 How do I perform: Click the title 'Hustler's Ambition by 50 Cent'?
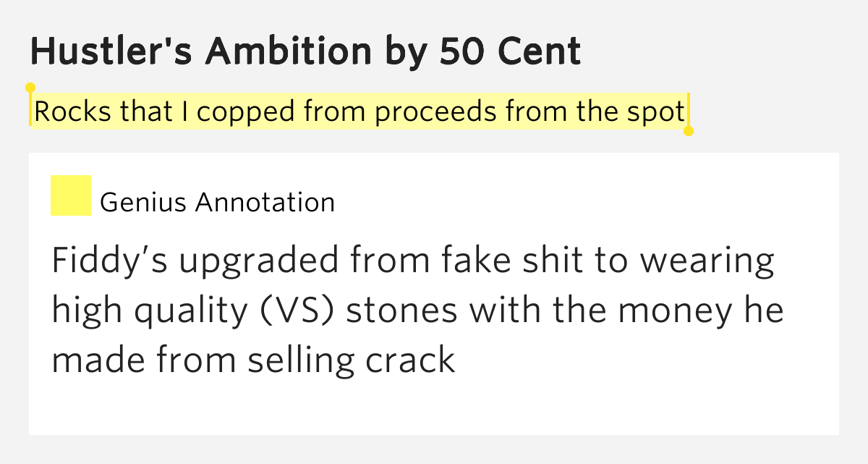(305, 51)
